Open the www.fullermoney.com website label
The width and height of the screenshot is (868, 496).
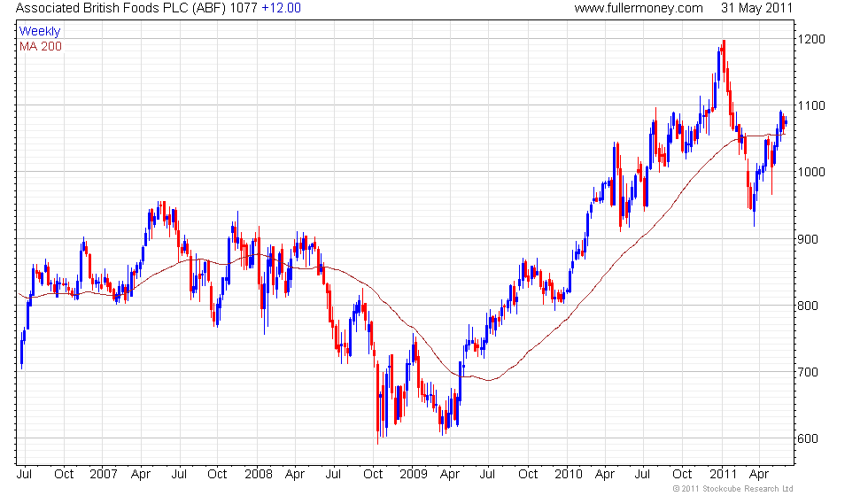639,8
